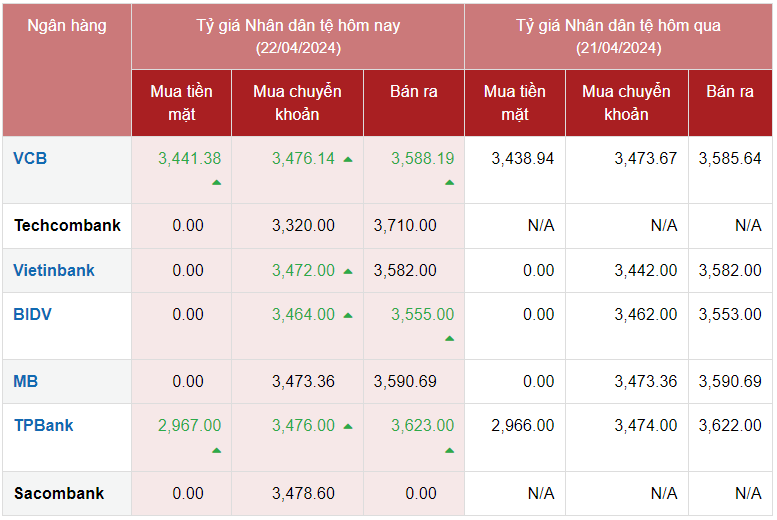The height and width of the screenshot is (520, 777).
Task: Click yesterday's rate header (21/04/2024)
Action: tap(618, 36)
